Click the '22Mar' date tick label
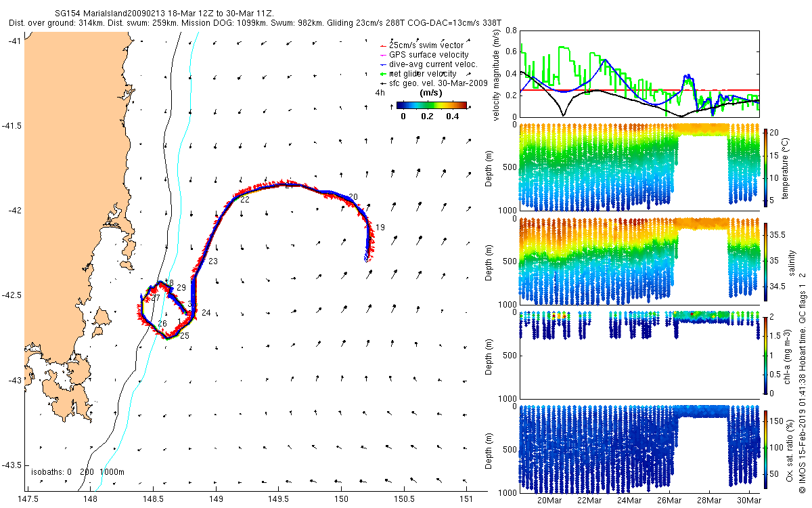The image size is (812, 508). click(x=589, y=500)
